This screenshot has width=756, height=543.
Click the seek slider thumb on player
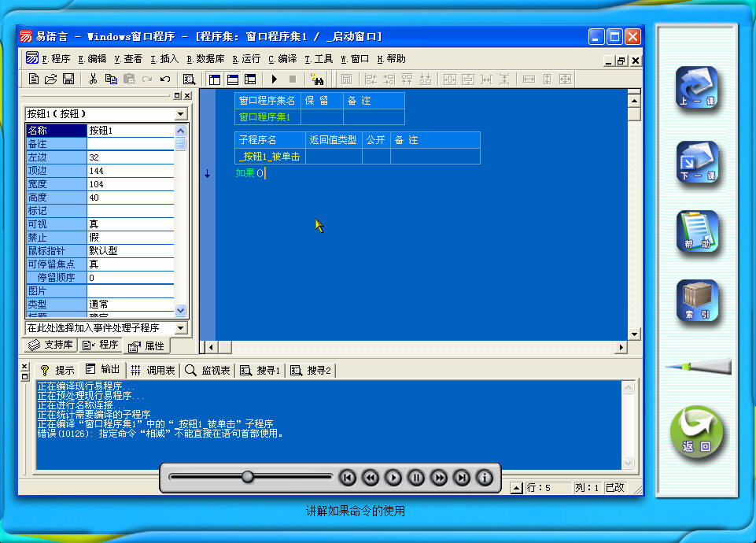[247, 477]
